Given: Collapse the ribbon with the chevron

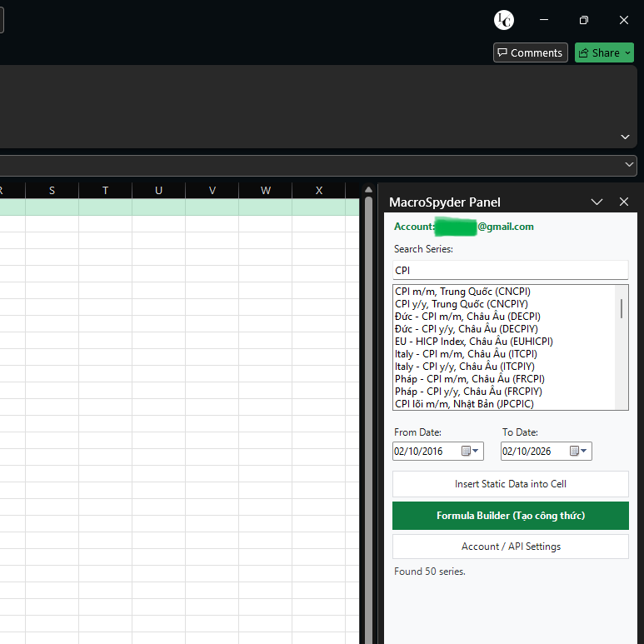Looking at the screenshot, I should coord(625,137).
